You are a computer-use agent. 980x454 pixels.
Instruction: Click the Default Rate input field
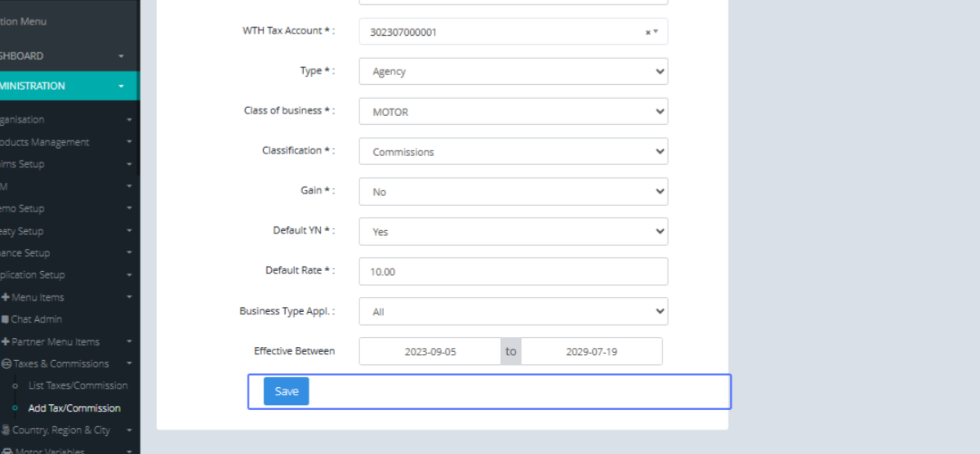pos(513,271)
